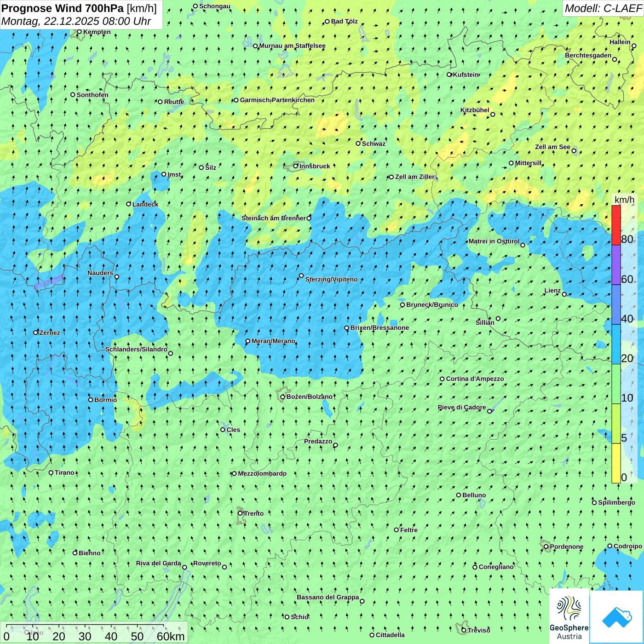The width and height of the screenshot is (644, 644).
Task: Click the 'Schongau' label
Action: click(x=215, y=6)
